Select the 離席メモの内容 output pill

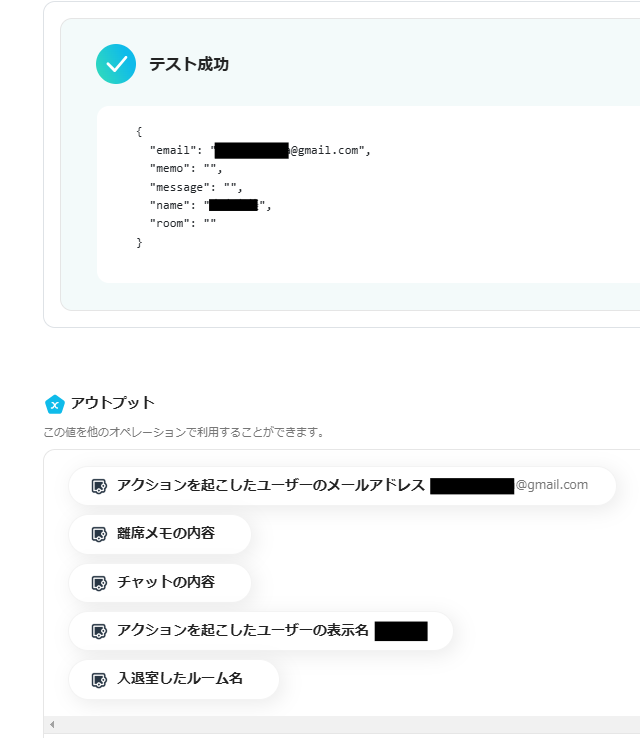tap(165, 533)
